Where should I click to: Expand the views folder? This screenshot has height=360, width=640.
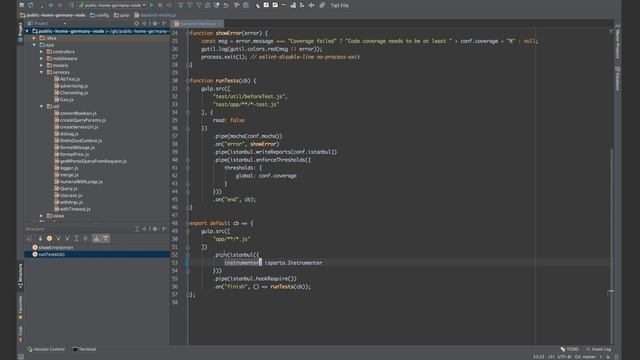point(41,216)
